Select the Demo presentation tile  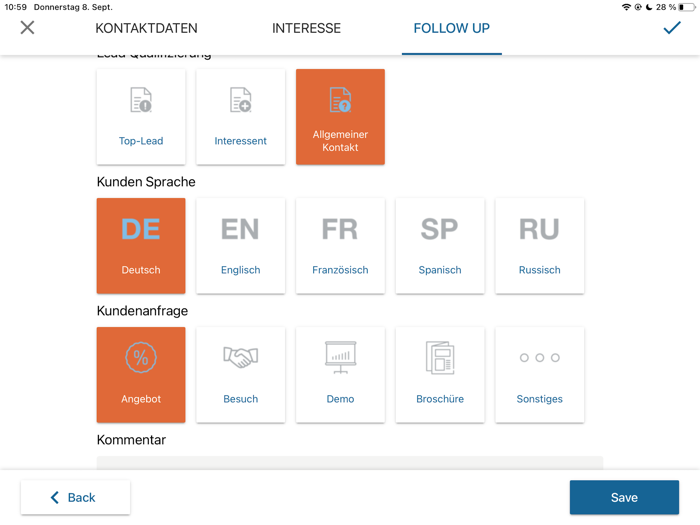coord(340,375)
